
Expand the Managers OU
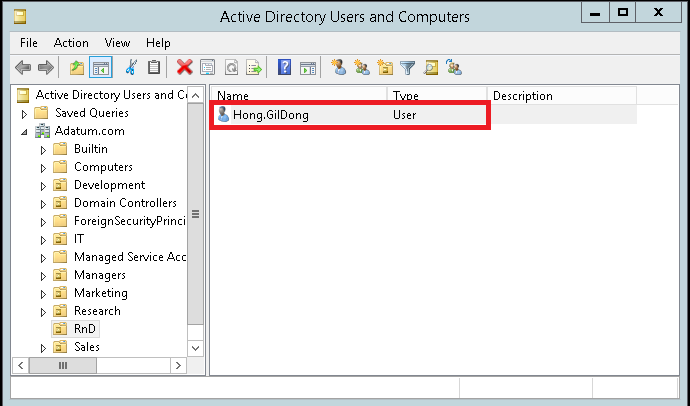43,276
